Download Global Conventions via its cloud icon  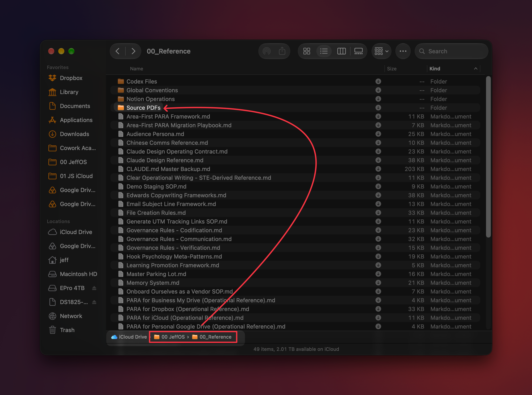pos(378,90)
